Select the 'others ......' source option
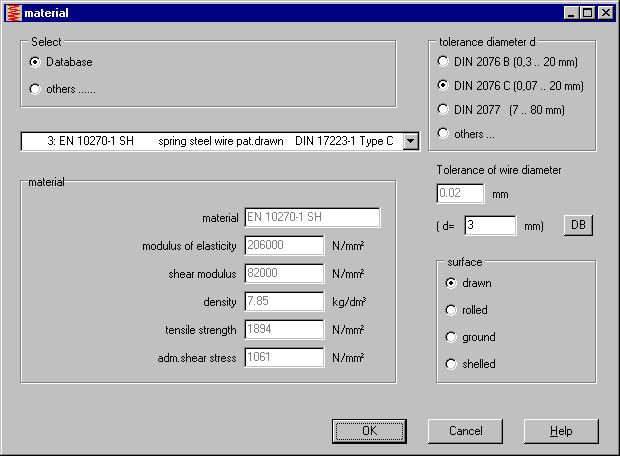 click(x=36, y=89)
